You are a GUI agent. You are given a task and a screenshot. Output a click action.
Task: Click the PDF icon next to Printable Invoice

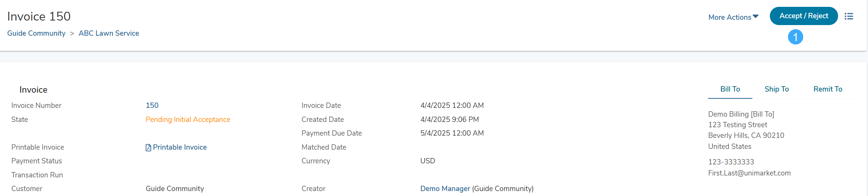coord(148,147)
